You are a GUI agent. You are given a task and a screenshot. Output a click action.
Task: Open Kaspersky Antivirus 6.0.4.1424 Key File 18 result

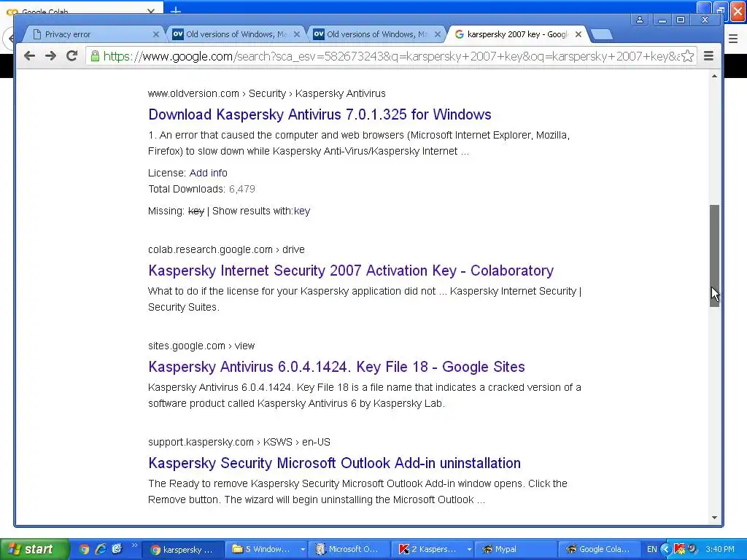click(336, 367)
